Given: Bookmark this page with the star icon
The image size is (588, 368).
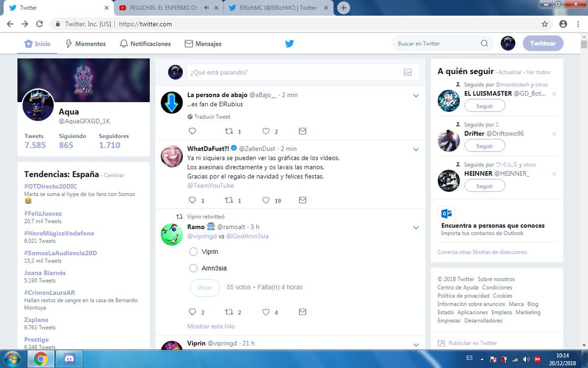Looking at the screenshot, I should coord(545,24).
